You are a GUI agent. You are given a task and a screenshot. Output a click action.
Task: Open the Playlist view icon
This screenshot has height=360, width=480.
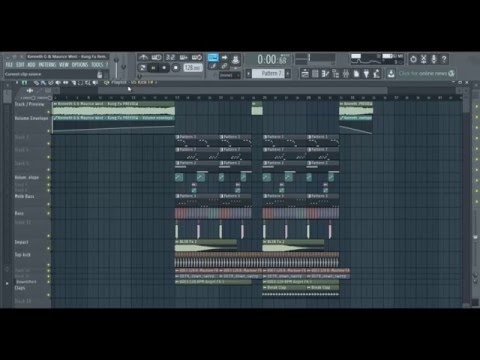(305, 73)
